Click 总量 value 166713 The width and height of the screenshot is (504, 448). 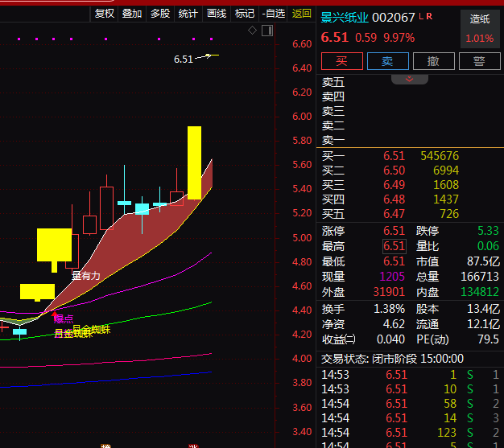tap(480, 277)
